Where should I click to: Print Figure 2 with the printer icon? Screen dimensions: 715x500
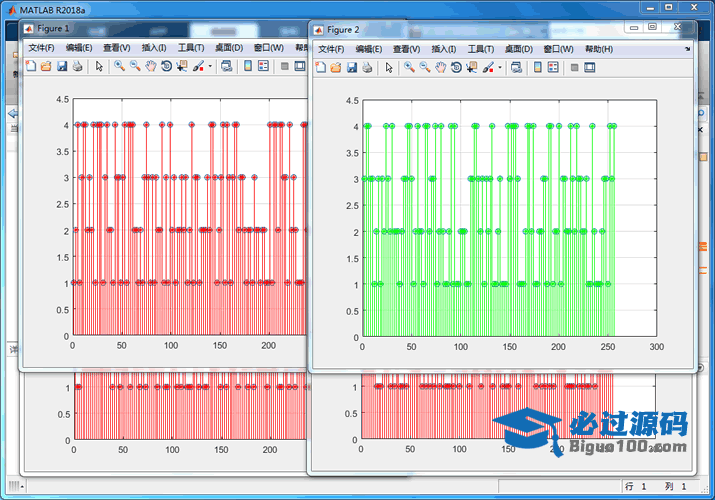pyautogui.click(x=366, y=68)
